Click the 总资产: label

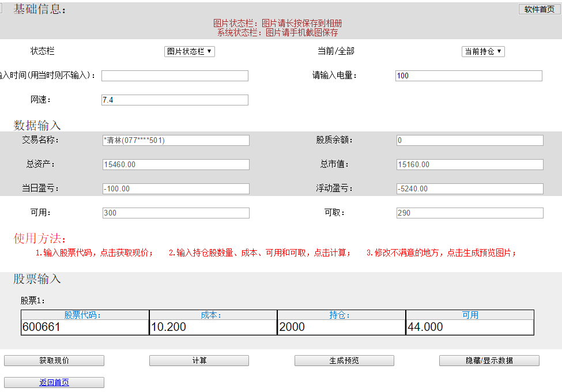pos(40,164)
